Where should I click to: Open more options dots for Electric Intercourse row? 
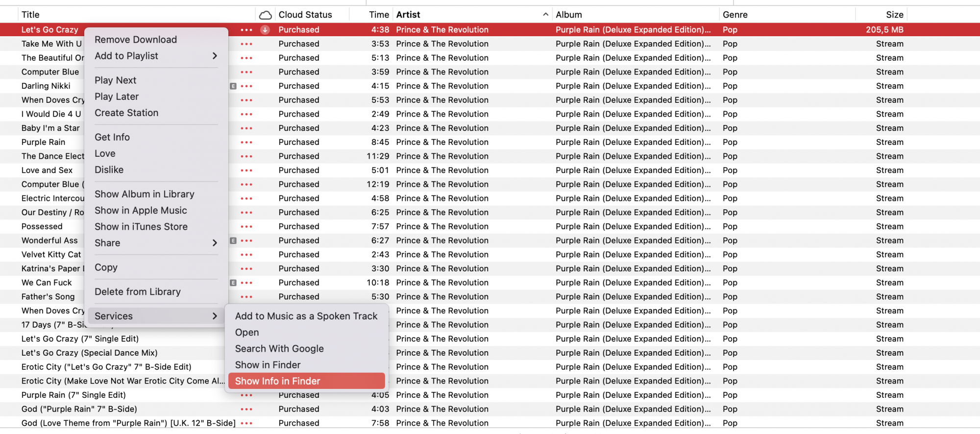pos(246,198)
